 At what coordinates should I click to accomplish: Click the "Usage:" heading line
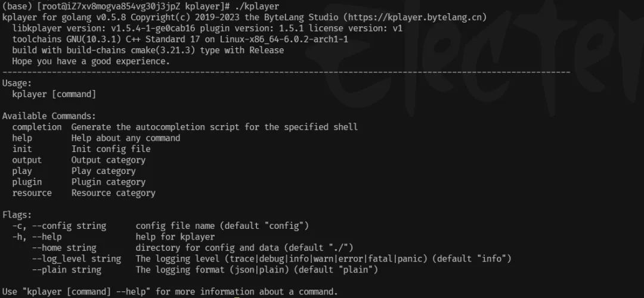point(17,83)
